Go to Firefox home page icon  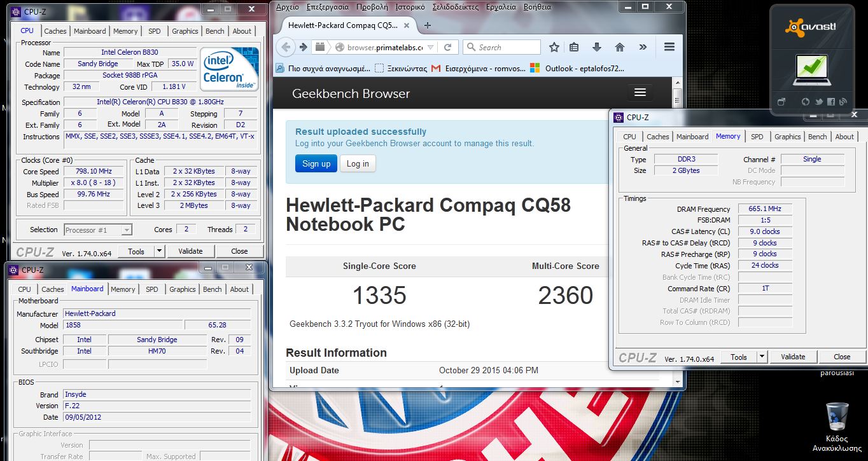620,47
